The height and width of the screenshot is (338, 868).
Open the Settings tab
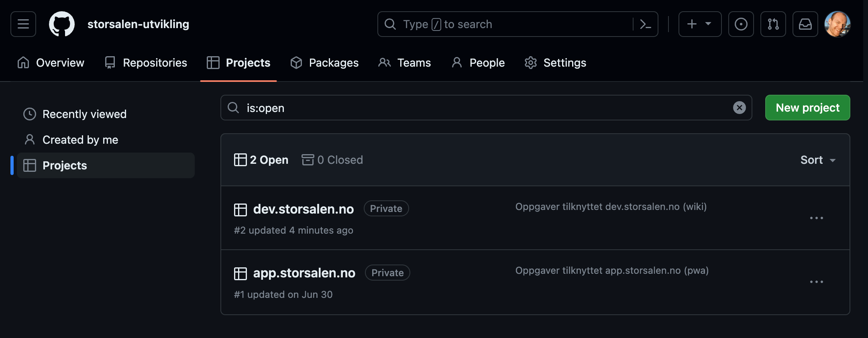click(555, 63)
